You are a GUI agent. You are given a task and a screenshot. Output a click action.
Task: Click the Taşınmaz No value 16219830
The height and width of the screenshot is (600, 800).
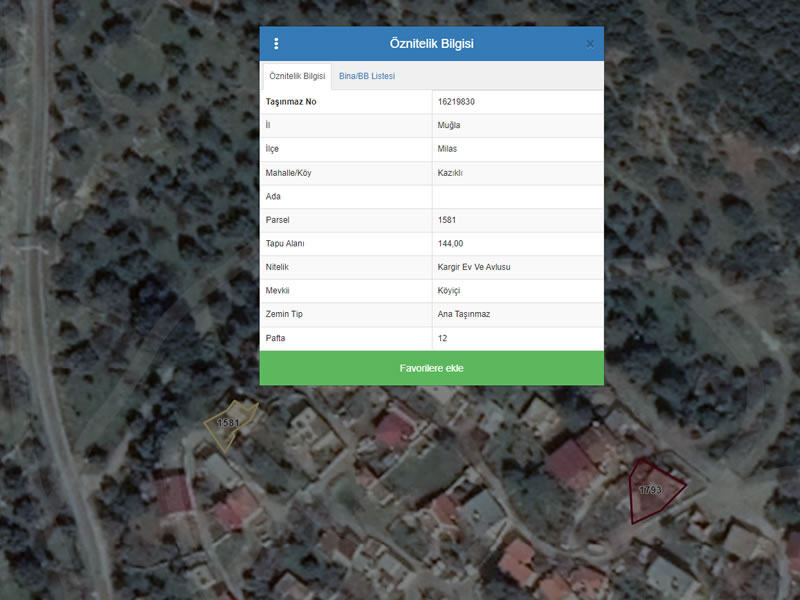tap(455, 102)
